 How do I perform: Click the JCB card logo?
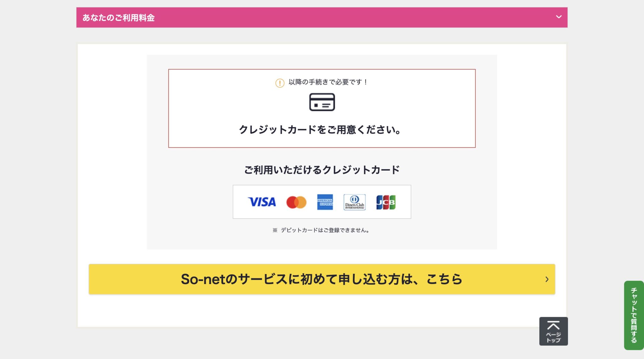coord(386,202)
